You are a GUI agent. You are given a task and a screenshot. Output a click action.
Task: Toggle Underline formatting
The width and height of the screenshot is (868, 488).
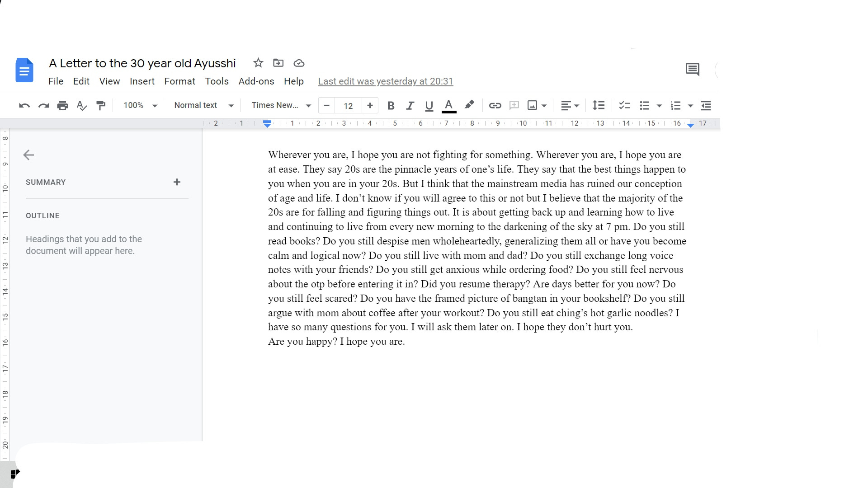(x=429, y=106)
